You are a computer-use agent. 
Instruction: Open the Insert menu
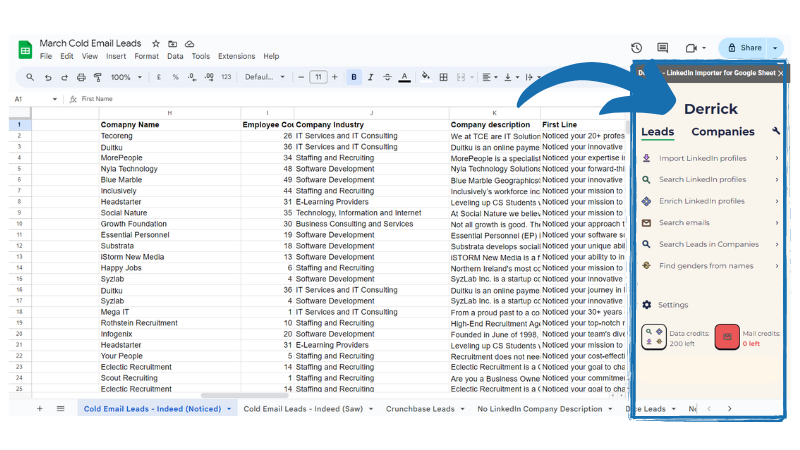pos(116,57)
